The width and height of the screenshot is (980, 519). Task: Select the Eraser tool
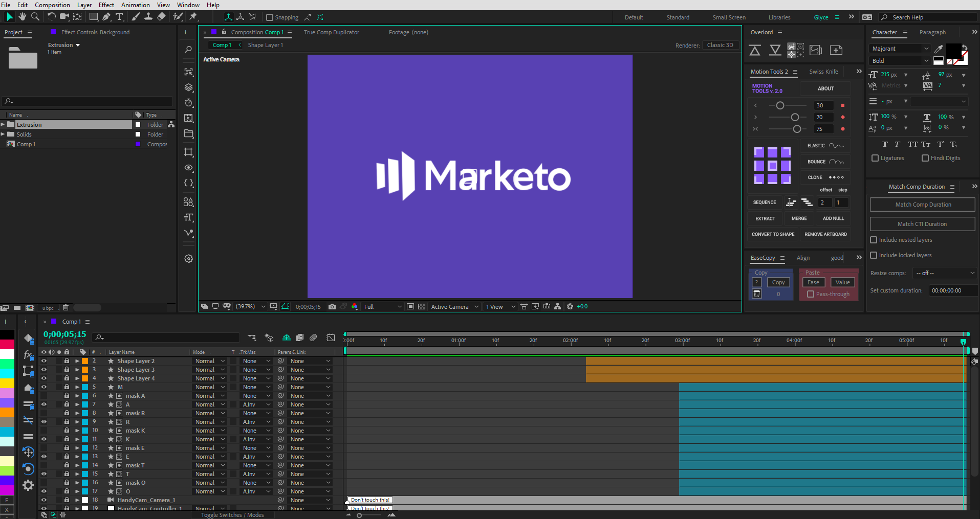[161, 17]
